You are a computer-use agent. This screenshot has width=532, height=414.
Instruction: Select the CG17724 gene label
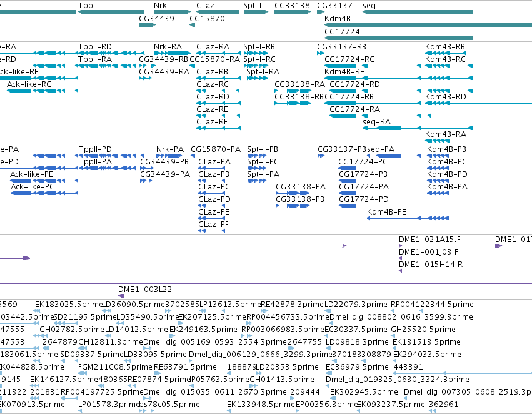[342, 31]
